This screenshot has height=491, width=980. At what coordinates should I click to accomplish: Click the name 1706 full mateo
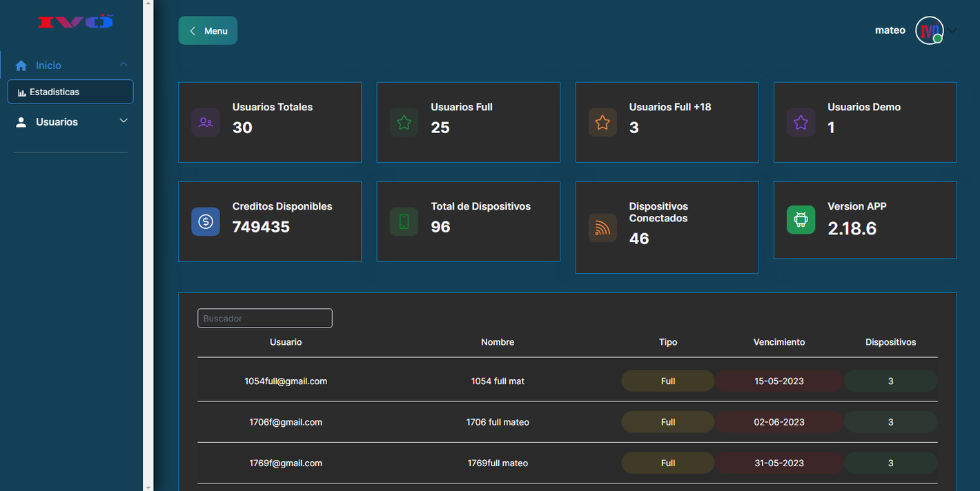tap(498, 422)
